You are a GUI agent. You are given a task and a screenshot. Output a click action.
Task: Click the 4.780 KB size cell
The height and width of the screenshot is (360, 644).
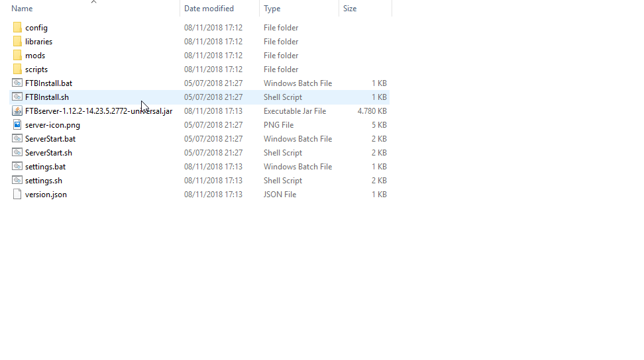pyautogui.click(x=372, y=111)
